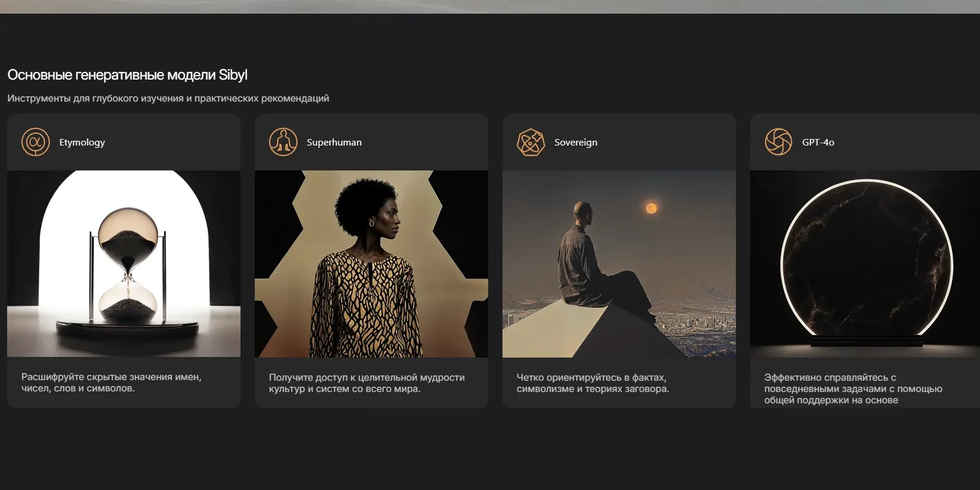Click the Etymology alpha circle icon

36,142
